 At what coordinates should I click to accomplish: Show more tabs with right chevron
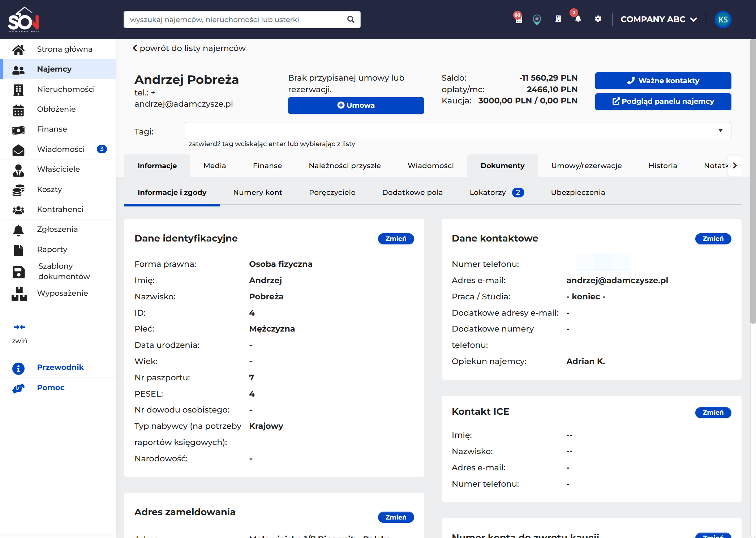pyautogui.click(x=735, y=166)
